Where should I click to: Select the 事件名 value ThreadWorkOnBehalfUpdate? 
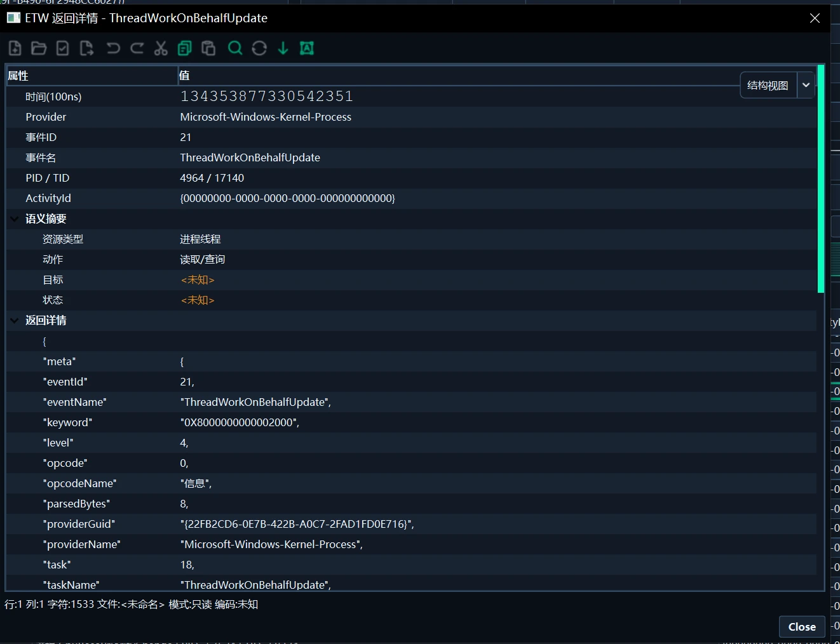tap(250, 158)
